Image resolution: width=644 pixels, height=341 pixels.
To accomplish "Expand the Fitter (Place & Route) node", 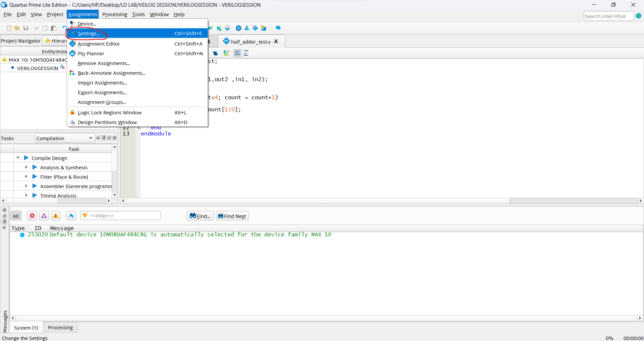I will 26,176.
